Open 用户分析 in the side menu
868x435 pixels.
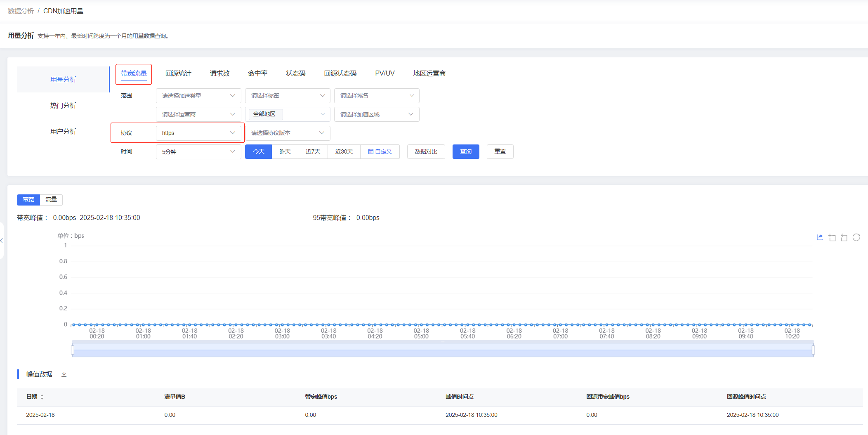(x=63, y=132)
